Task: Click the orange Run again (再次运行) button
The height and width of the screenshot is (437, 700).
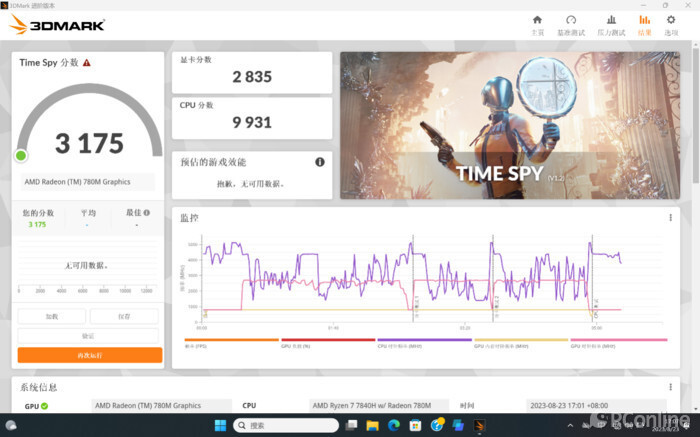Action: (90, 355)
